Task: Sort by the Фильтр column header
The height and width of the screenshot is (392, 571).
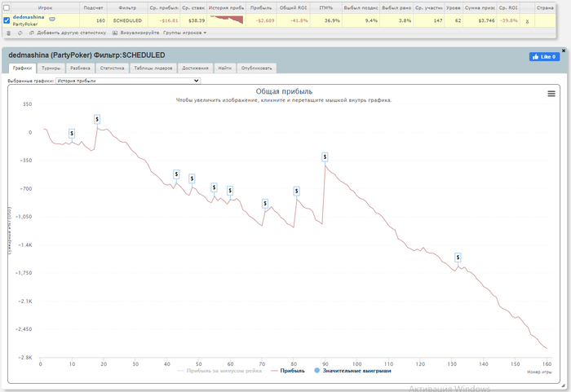Action: coord(127,7)
